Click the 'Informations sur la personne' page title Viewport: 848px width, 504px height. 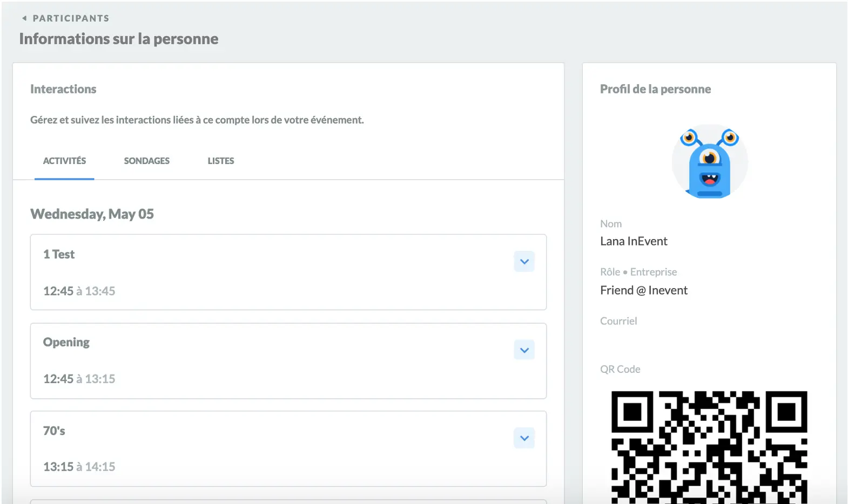(119, 39)
